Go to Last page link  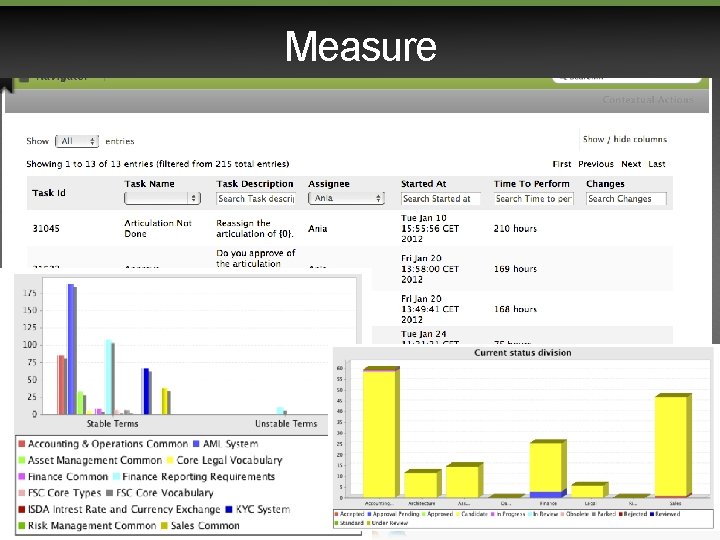click(x=657, y=164)
